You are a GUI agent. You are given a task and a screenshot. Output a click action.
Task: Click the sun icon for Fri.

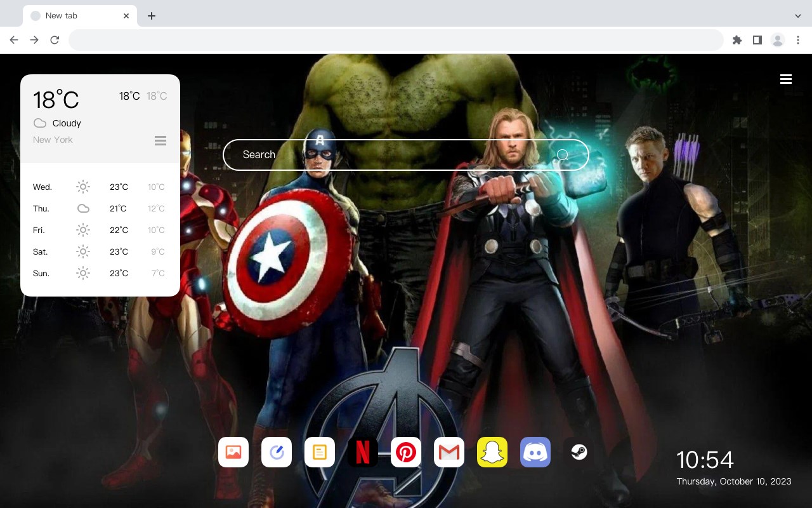coord(83,230)
